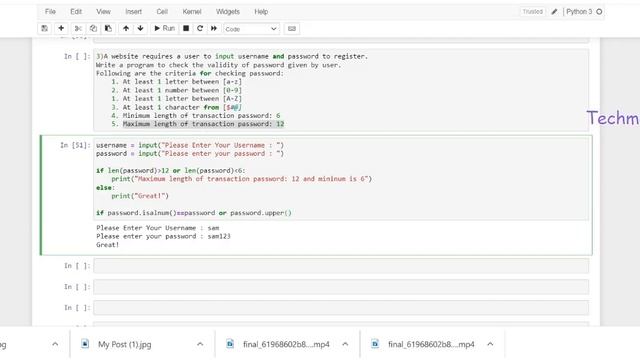This screenshot has height=360, width=640.
Task: Click the 'if len(password)>12' code line
Action: [x=171, y=171]
